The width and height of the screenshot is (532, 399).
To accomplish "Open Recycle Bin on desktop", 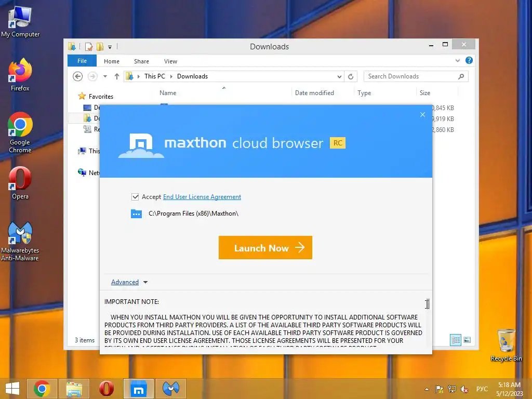I will 506,345.
